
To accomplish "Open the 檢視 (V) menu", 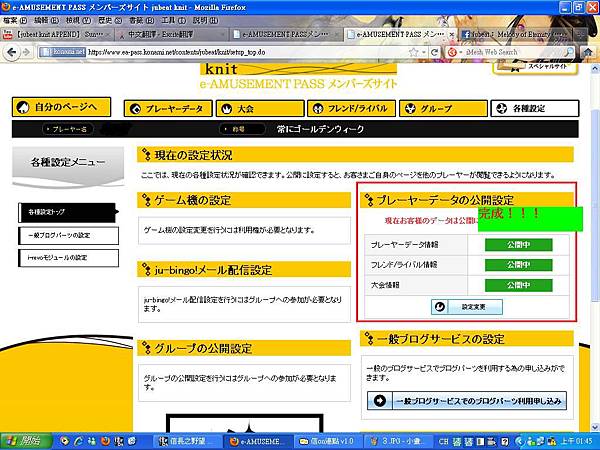I will pos(78,20).
